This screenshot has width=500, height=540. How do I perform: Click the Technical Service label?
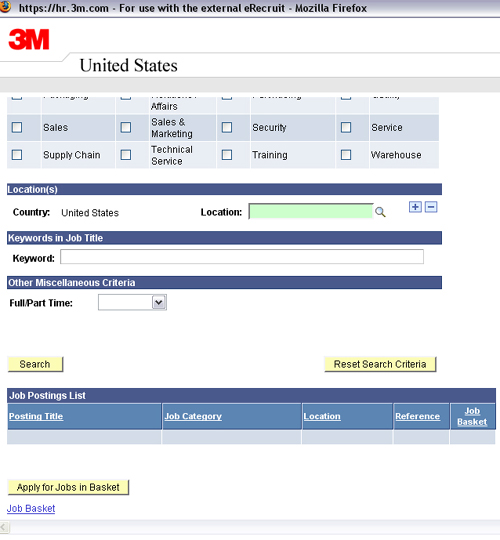pos(172,155)
